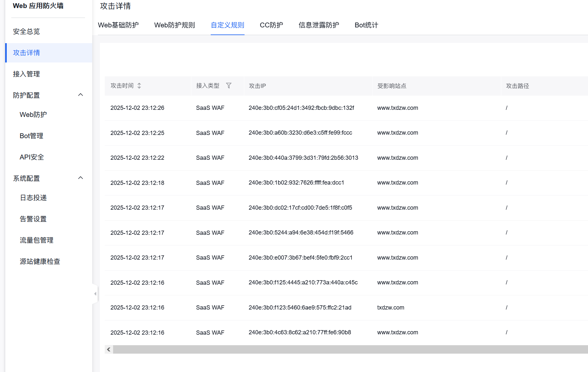This screenshot has height=372, width=588.
Task: Open the Bot统计 tab
Action: pyautogui.click(x=366, y=25)
